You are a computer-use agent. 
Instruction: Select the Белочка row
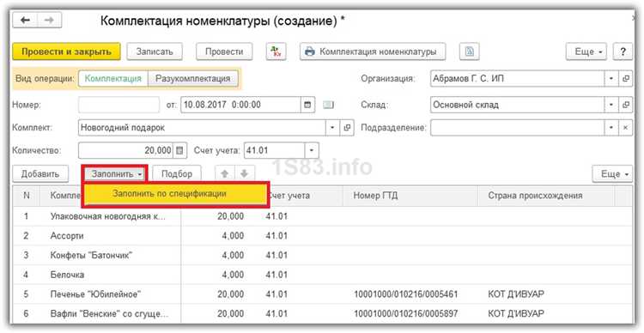pos(322,275)
